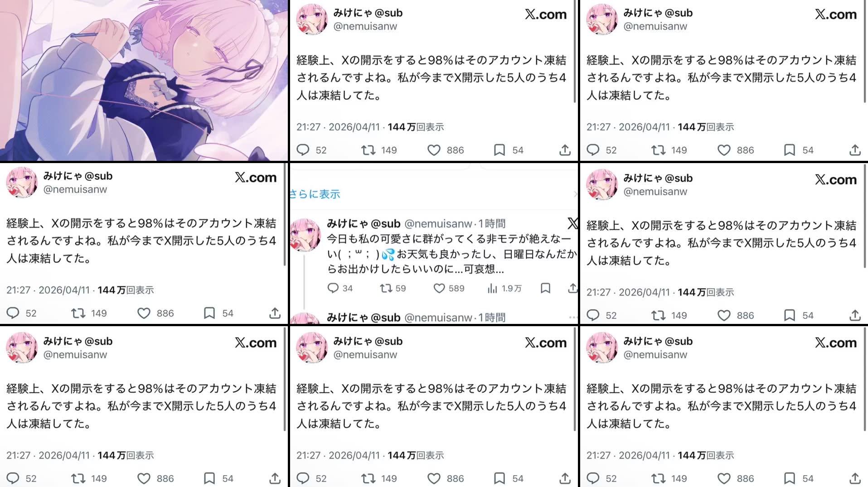This screenshot has width=868, height=487.
Task: Open the avatar beside the 今日も私の可愛さ tweet
Action: tap(305, 235)
